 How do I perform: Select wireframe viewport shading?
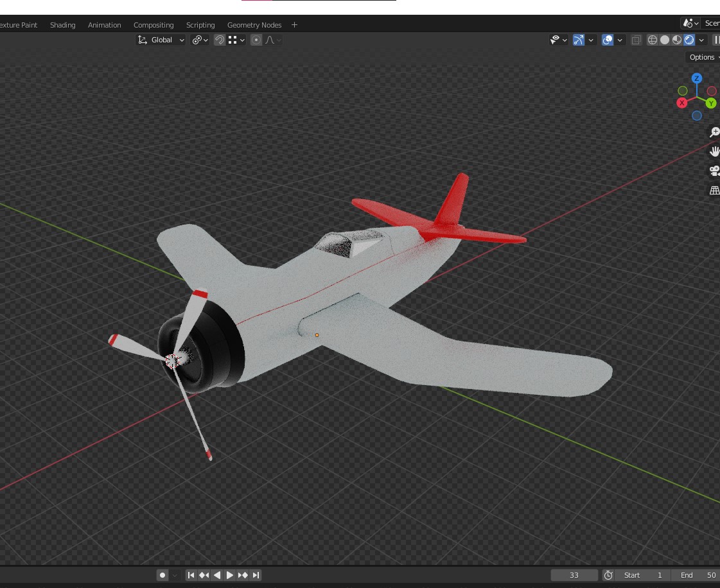(652, 40)
